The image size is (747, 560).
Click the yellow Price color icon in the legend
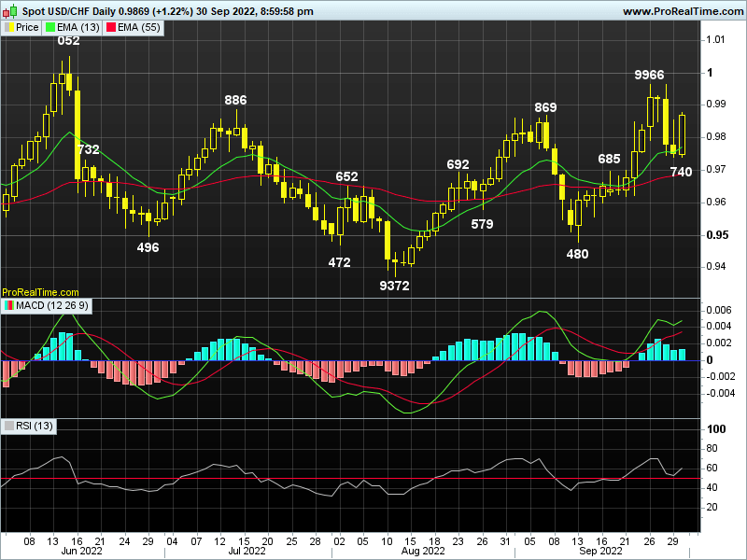point(9,26)
